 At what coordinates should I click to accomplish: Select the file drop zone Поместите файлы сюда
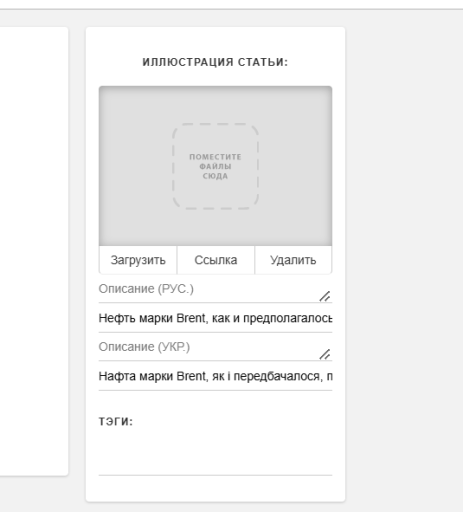(x=215, y=166)
